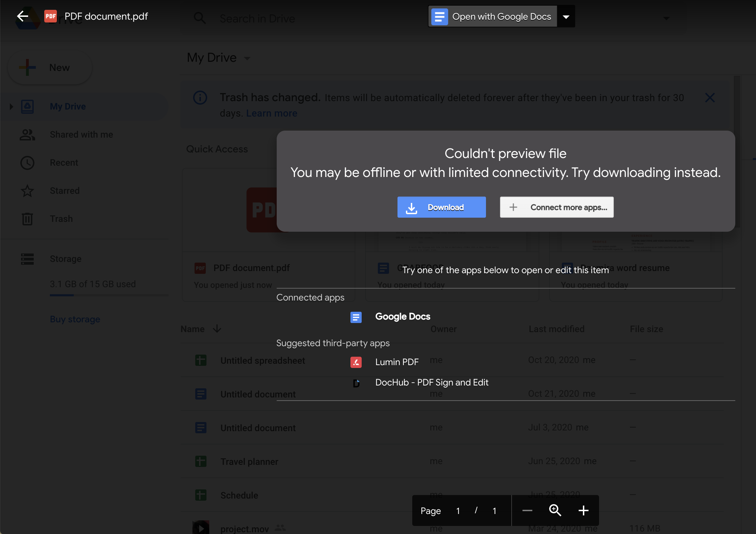
Task: Expand the My Drive title dropdown
Action: [x=247, y=58]
